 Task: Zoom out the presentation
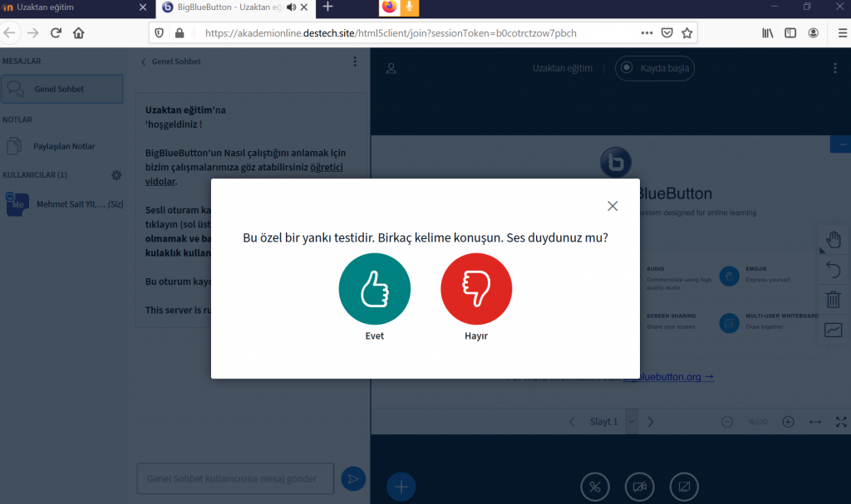727,422
